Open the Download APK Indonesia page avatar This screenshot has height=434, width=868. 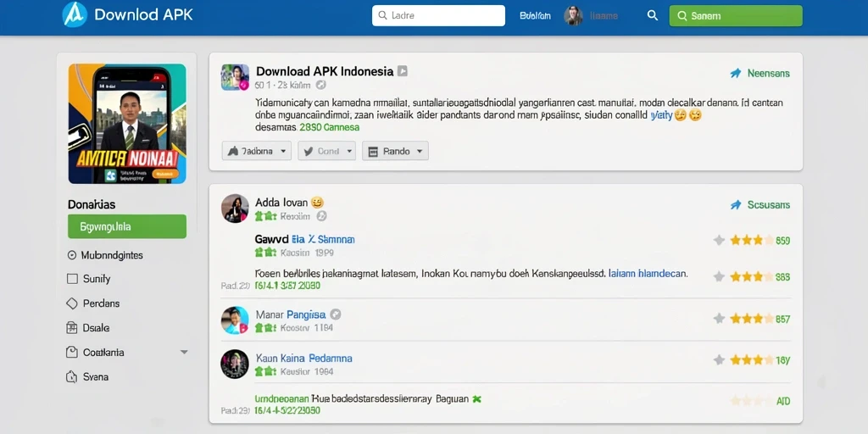pyautogui.click(x=235, y=77)
